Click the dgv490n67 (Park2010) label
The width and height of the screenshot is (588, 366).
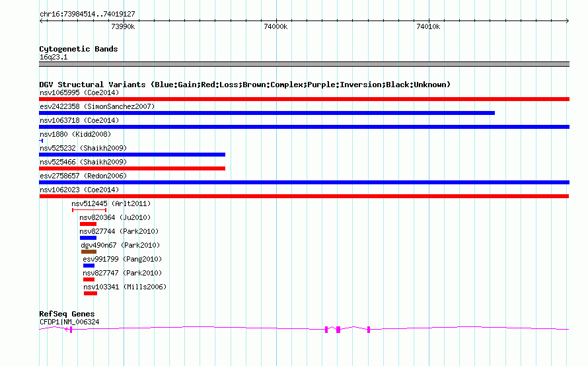tap(120, 245)
